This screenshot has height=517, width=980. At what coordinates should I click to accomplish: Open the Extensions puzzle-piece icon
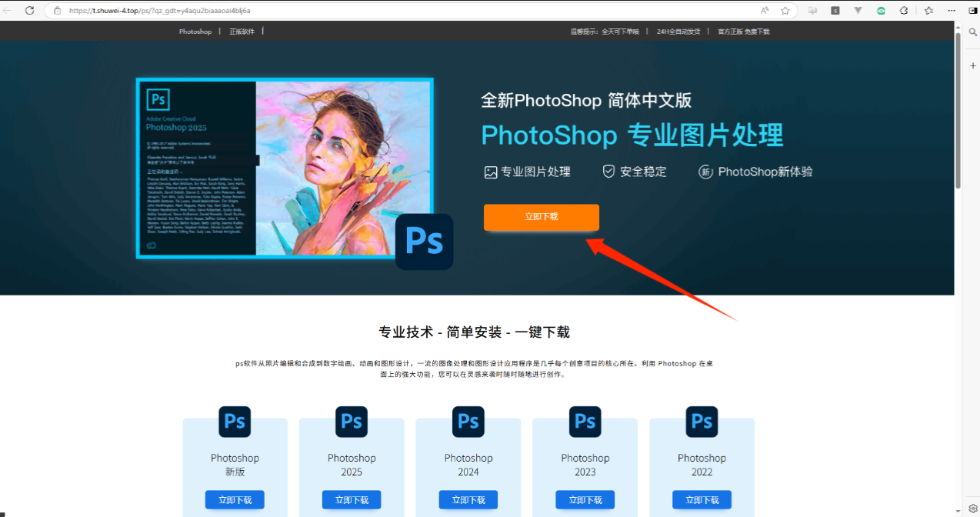[904, 11]
